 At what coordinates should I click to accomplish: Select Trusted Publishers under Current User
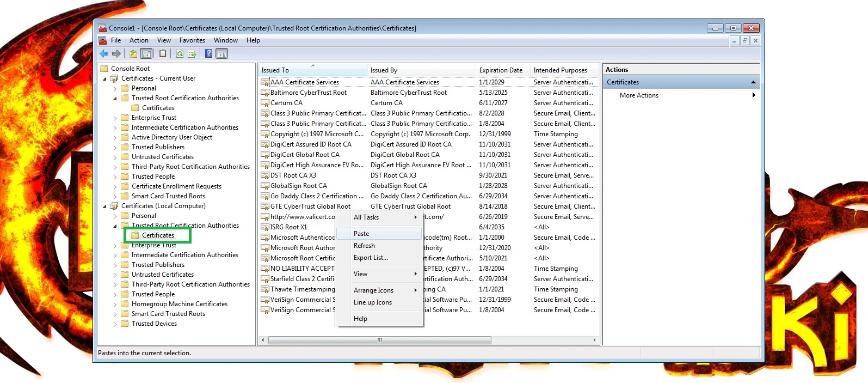coord(158,147)
